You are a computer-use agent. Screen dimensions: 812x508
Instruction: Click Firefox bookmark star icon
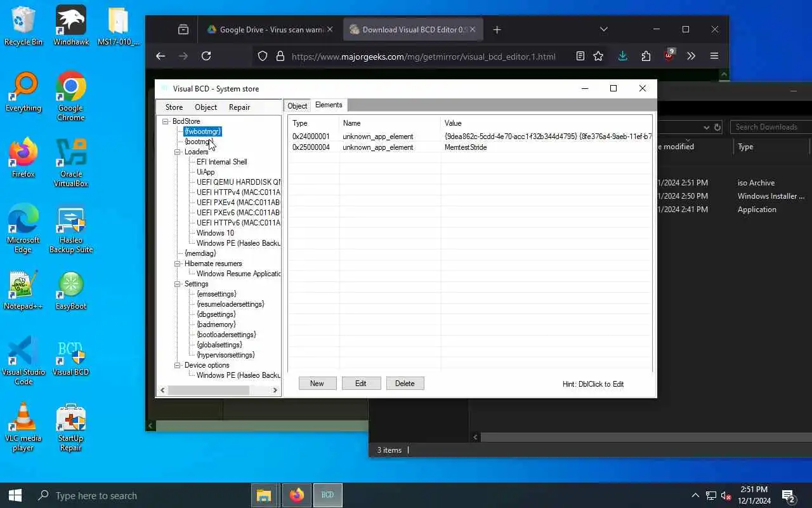pyautogui.click(x=598, y=56)
